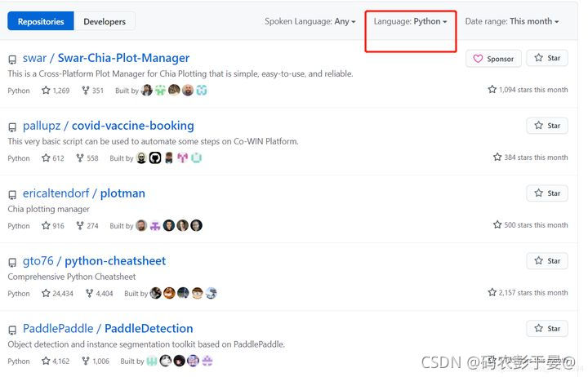588x377 pixels.
Task: Star the Swar-Chia-Plot-Manager repository
Action: coord(547,58)
